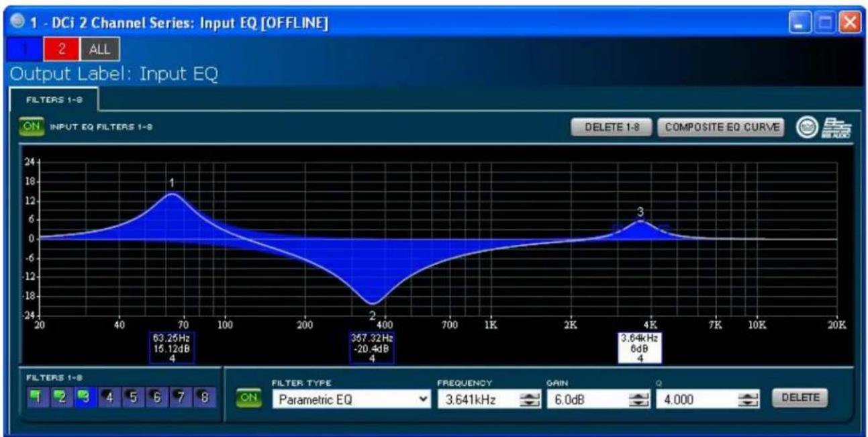Toggle the selected filter ON switch
Viewport: 868px width, 437px height.
click(247, 399)
